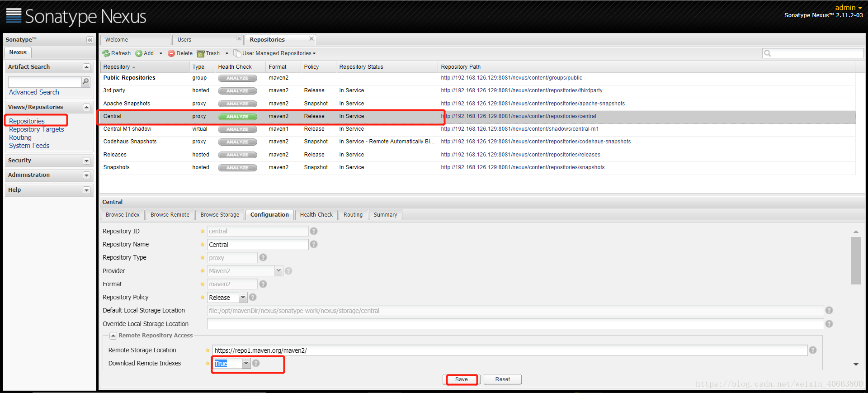Screen dimensions: 868x393
Task: Collapse the Sonatype left sidebar
Action: coord(90,40)
